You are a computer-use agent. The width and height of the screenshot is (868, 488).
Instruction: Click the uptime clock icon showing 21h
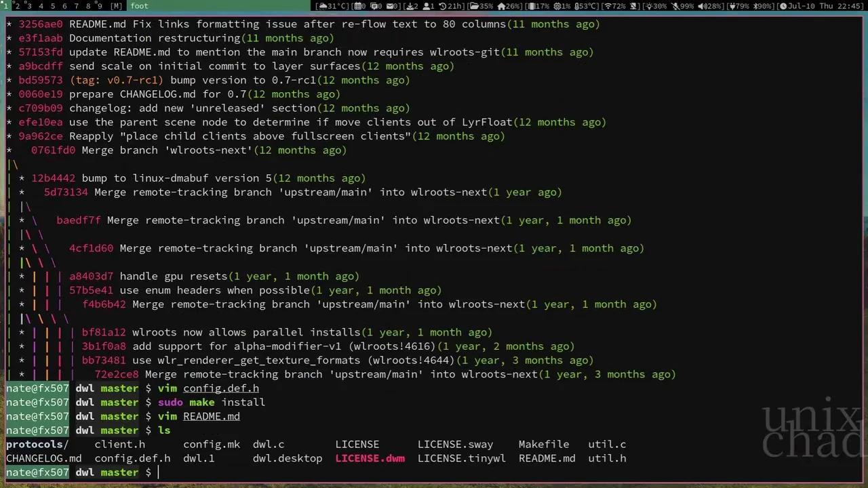pos(443,6)
